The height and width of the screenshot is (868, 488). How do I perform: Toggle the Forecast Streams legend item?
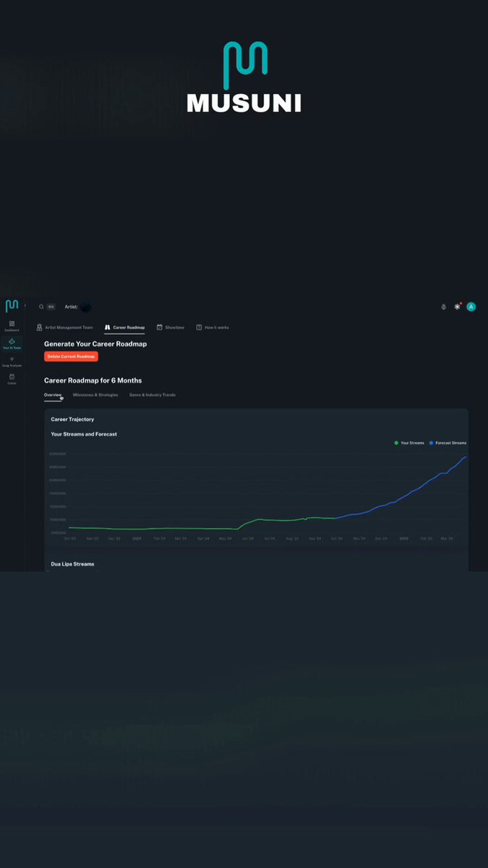tap(448, 443)
